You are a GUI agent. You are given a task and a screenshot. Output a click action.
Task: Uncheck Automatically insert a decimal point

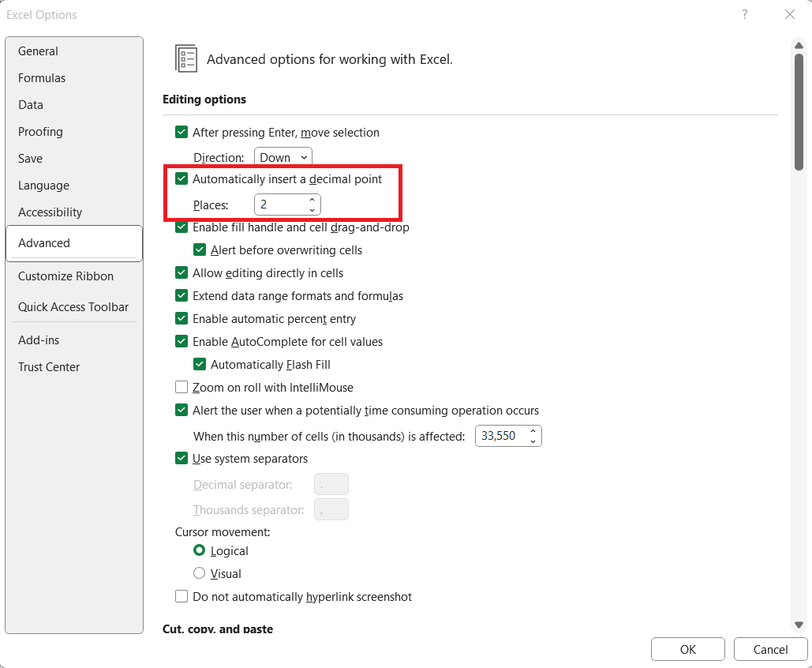click(x=181, y=178)
